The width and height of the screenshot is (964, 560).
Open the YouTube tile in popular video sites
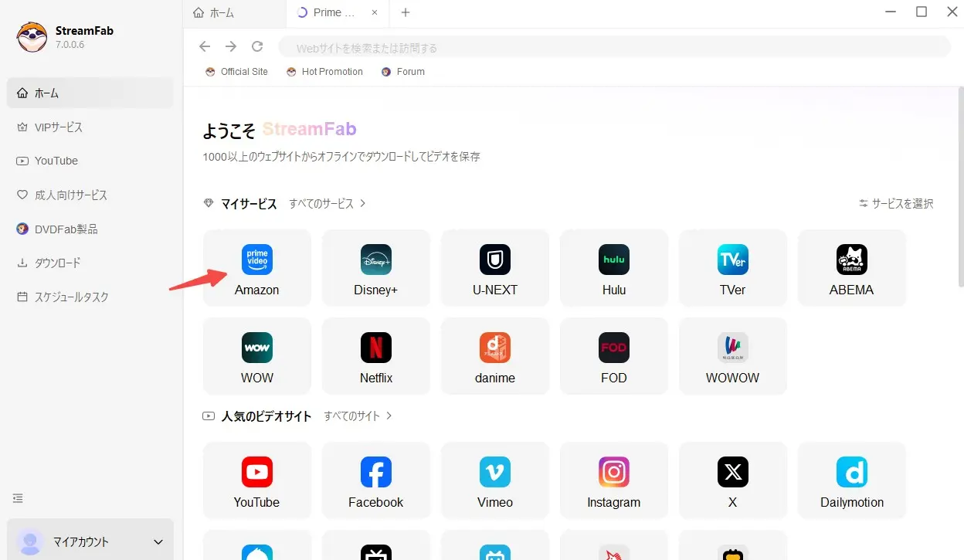[x=257, y=480]
